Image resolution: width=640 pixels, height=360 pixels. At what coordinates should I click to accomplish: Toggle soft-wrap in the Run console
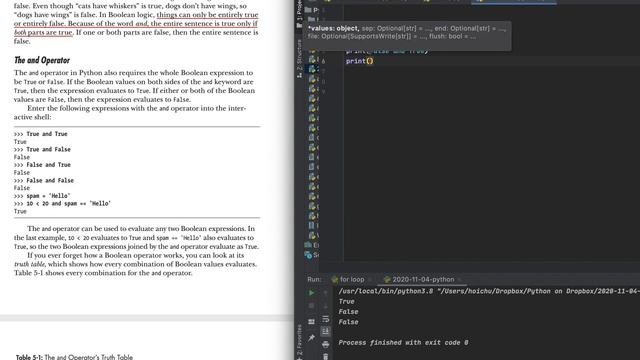(x=325, y=319)
